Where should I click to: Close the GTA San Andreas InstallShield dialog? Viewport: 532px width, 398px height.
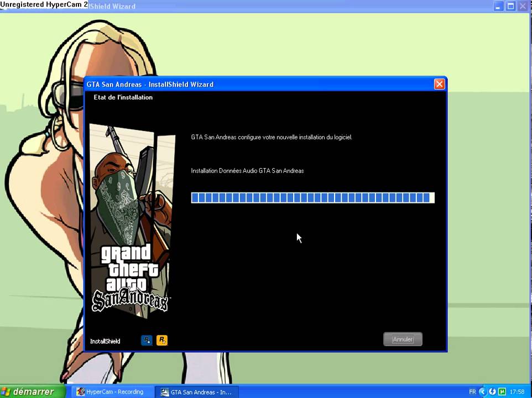coord(440,83)
